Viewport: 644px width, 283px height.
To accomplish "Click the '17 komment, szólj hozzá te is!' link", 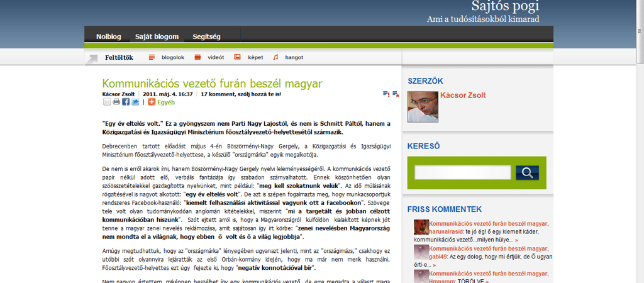I will 241,94.
